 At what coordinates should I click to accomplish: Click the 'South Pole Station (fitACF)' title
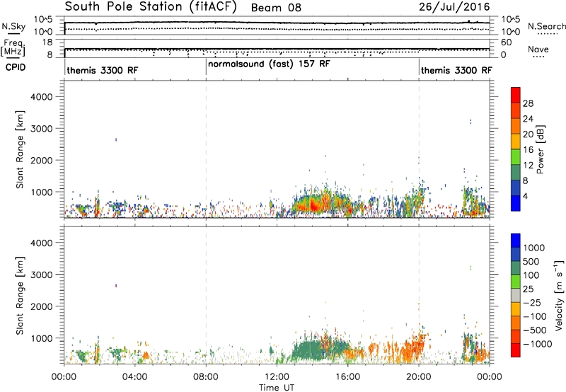(x=151, y=7)
